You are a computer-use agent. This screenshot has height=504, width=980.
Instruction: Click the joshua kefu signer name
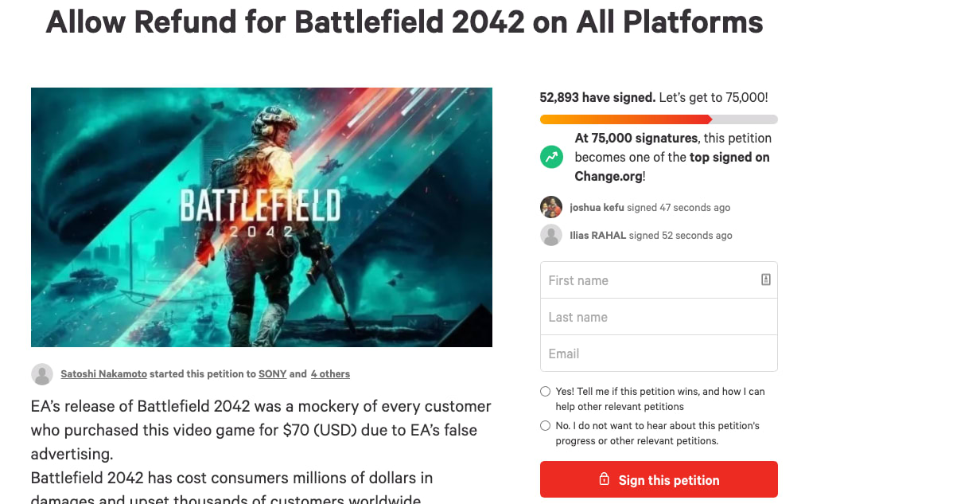(x=597, y=207)
